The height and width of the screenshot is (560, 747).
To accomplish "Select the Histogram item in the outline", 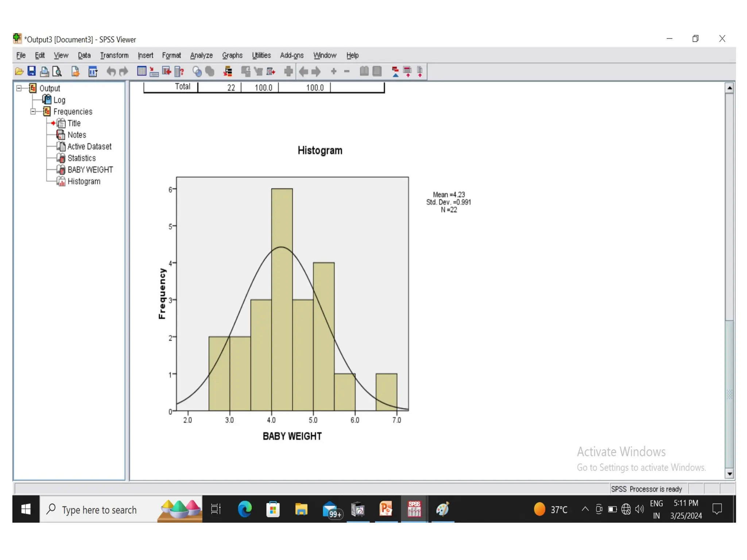I will click(x=84, y=182).
